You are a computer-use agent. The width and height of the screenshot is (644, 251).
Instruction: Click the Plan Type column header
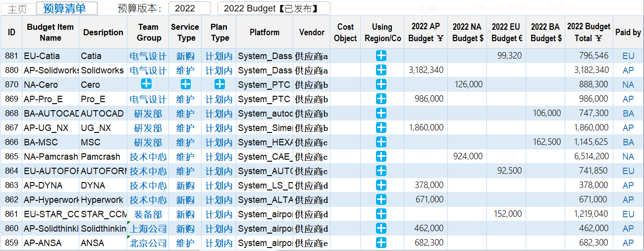coord(219,32)
